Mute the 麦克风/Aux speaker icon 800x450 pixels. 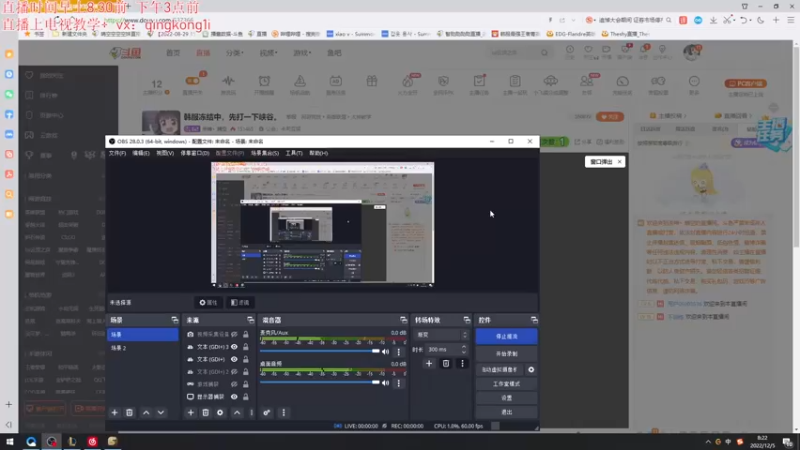click(x=385, y=352)
